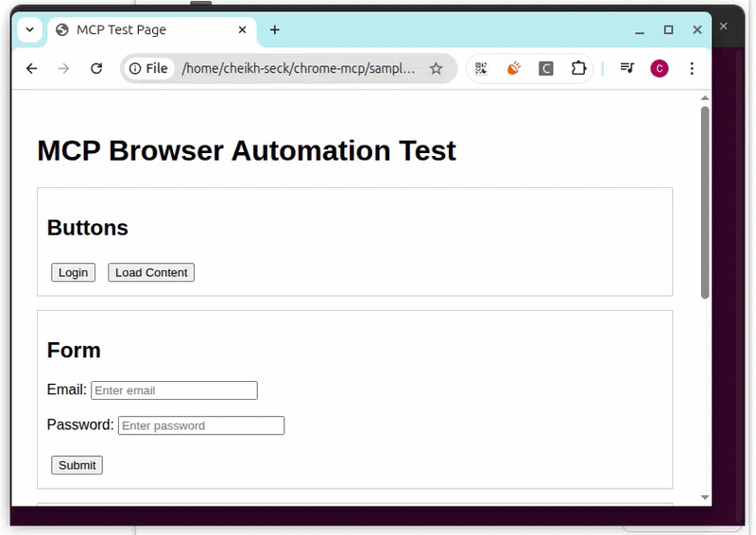Click the gray C extension icon
The height and width of the screenshot is (535, 756).
[x=546, y=68]
